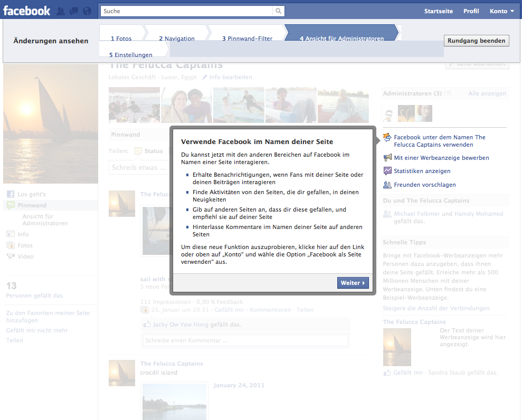Click The Felucca Captains name above crocdil island
This screenshot has height=420, width=522.
[172, 364]
